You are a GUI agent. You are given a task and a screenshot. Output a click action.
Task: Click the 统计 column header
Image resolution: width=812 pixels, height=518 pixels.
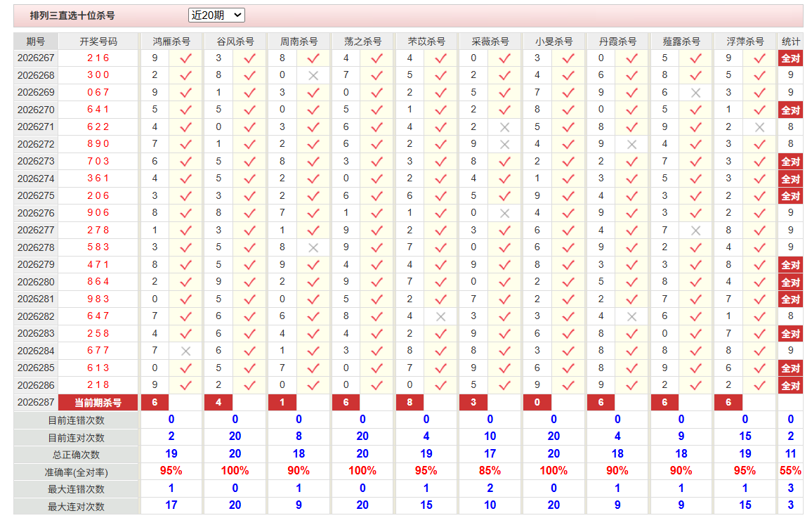point(790,41)
